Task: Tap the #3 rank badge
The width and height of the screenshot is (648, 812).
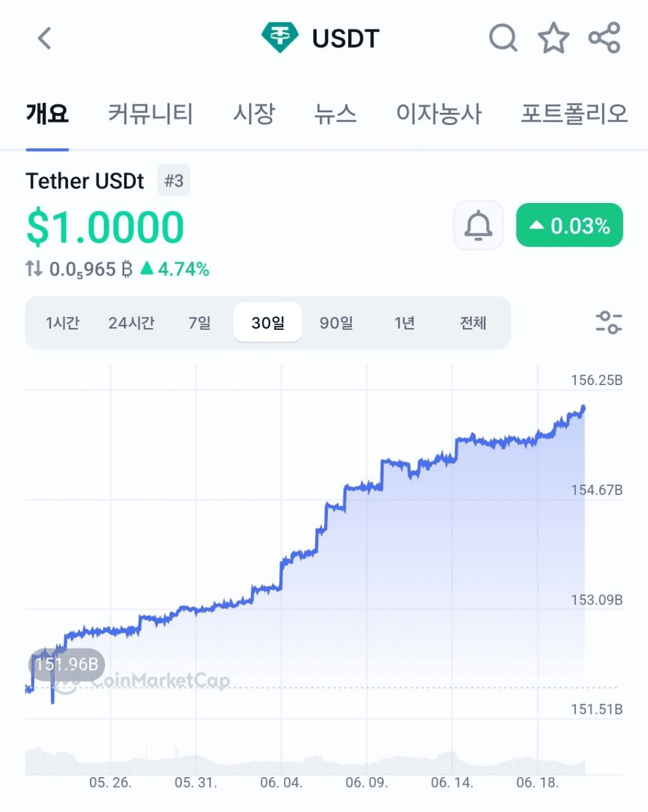Action: (x=174, y=181)
